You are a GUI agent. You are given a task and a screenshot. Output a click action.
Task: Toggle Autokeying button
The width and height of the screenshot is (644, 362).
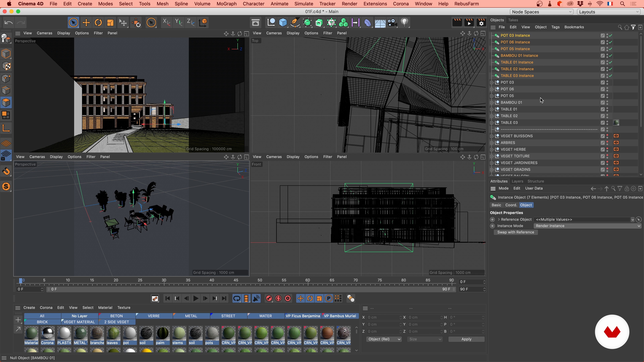point(278,298)
